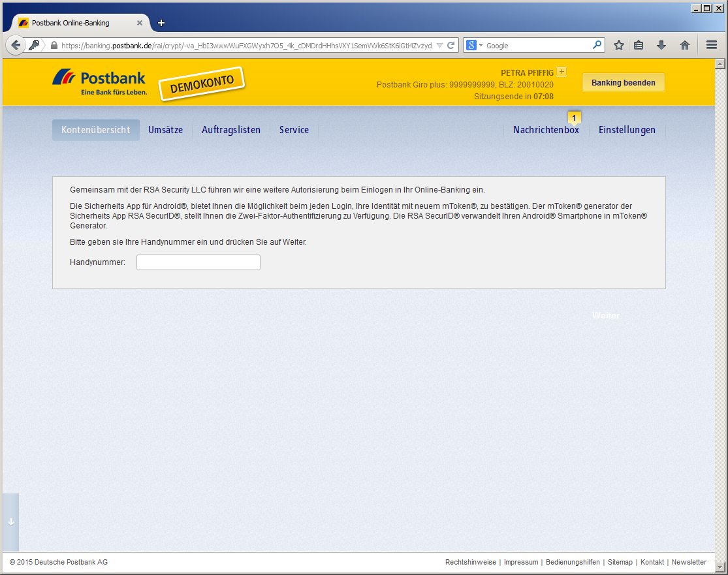Open Kontakt footer link
728x575 pixels.
(652, 562)
